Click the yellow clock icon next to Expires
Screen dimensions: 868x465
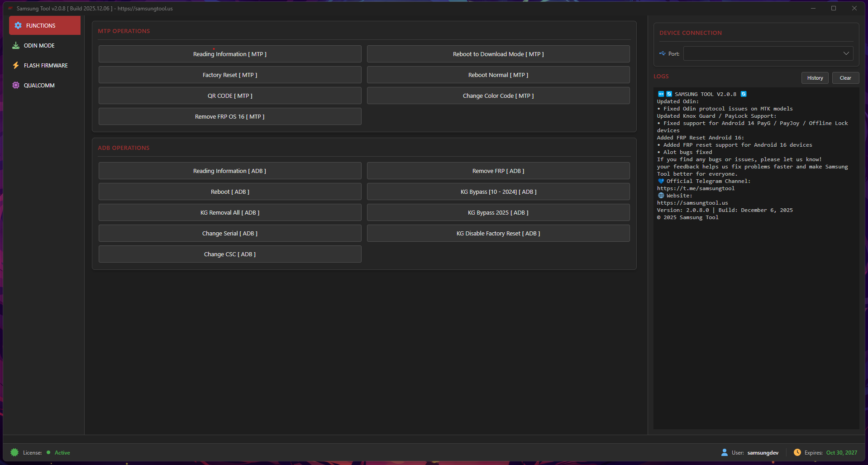[x=796, y=452]
